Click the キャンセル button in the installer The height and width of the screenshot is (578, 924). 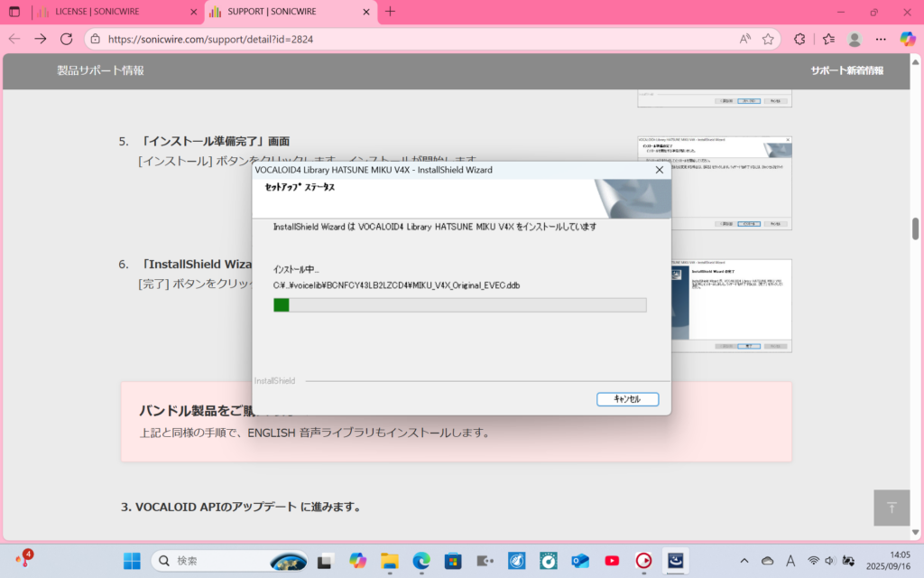[627, 399]
